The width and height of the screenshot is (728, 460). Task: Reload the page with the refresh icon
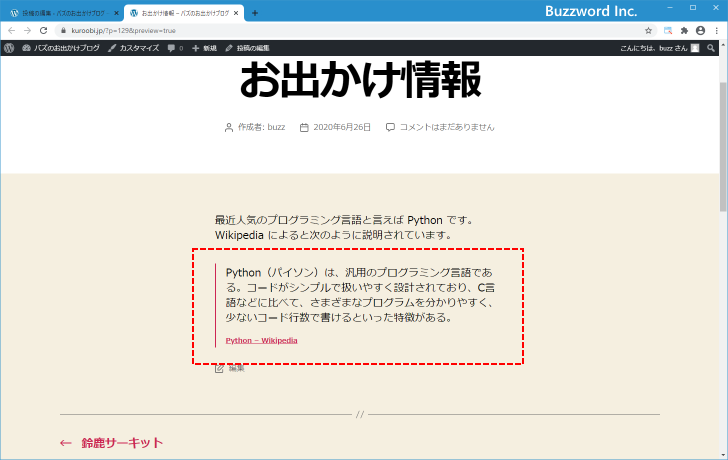tap(44, 31)
